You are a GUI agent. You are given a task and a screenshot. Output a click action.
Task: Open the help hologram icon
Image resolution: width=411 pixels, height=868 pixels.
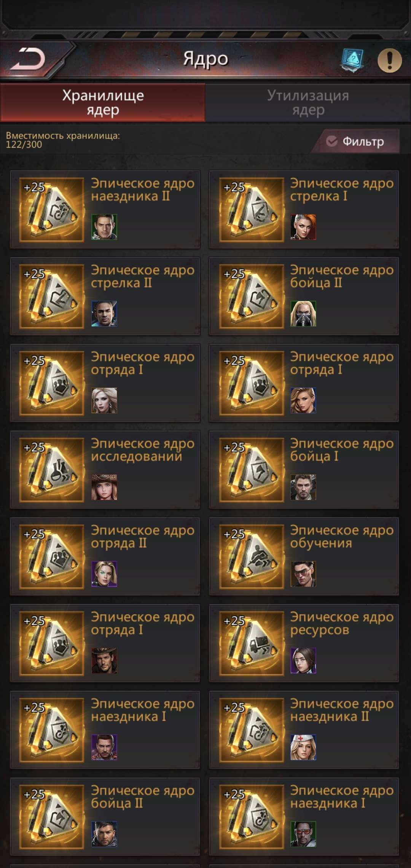(x=352, y=60)
